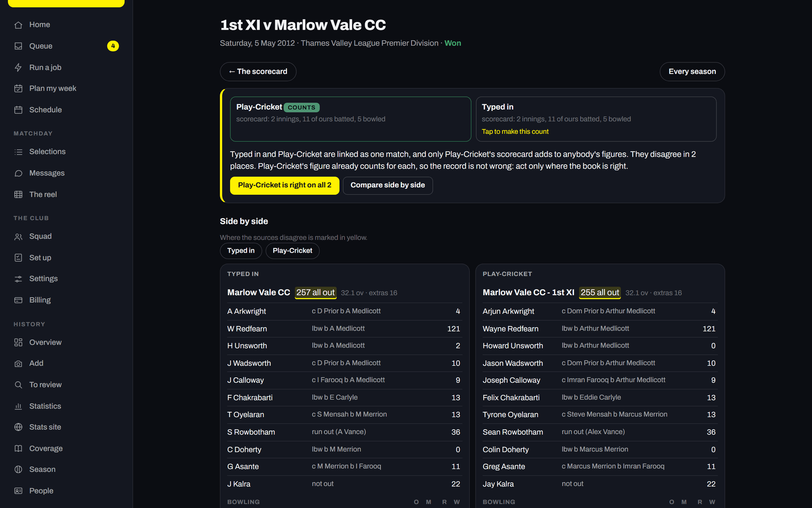The height and width of the screenshot is (508, 812).
Task: Click the reel grid icon
Action: tap(18, 194)
